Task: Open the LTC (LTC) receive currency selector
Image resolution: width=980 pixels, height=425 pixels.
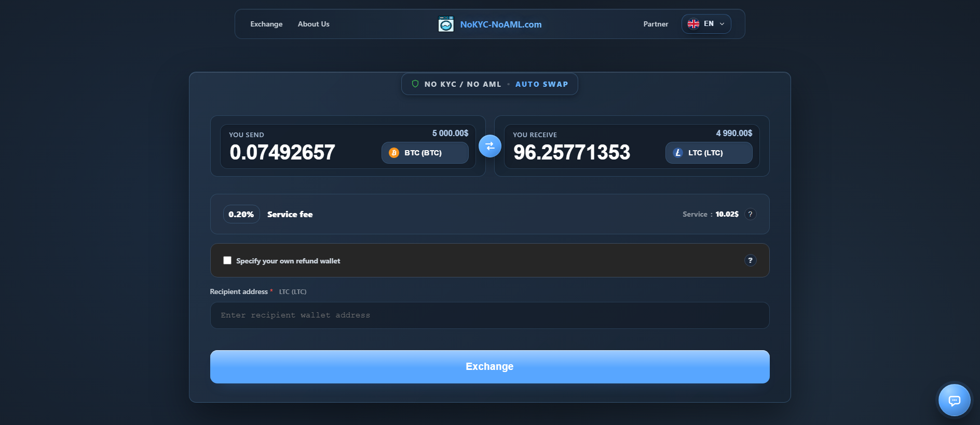Action: click(x=709, y=153)
